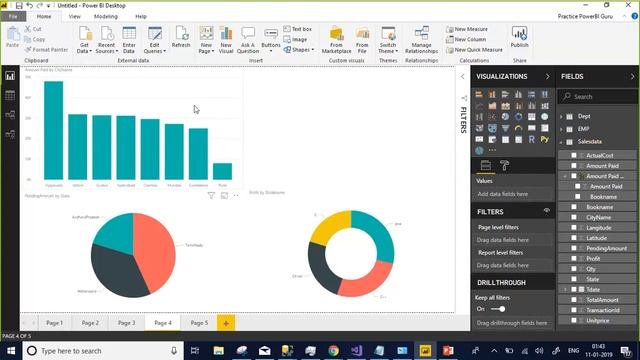The image size is (640, 360).
Task: Click the New Measure button
Action: [467, 29]
